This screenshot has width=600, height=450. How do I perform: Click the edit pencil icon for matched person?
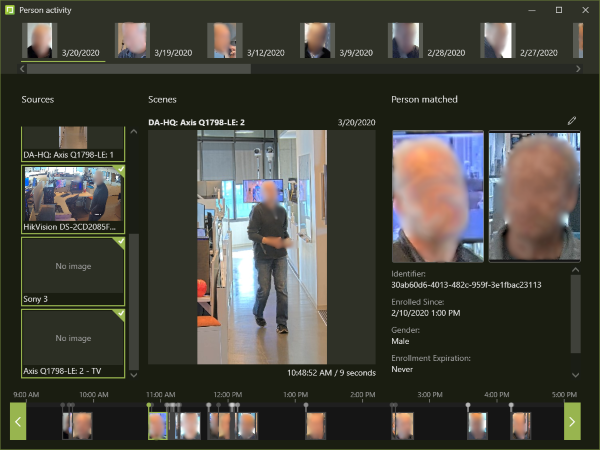[x=572, y=121]
